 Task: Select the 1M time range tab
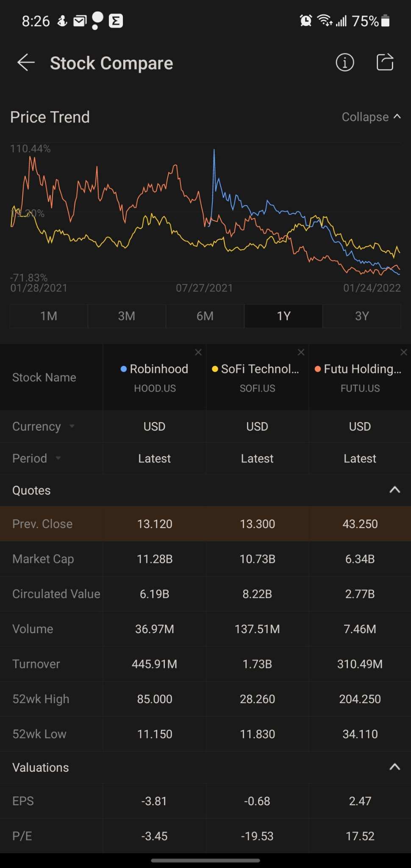tap(49, 316)
